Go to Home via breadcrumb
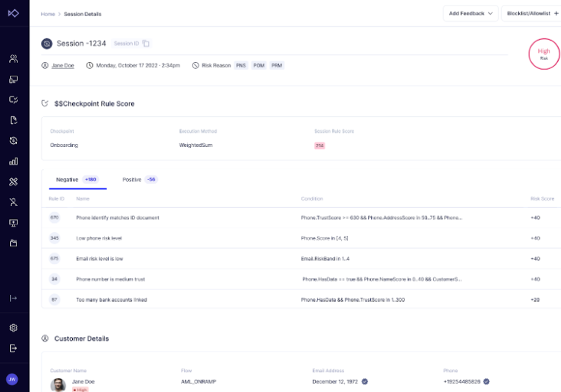This screenshot has height=392, width=561. coord(48,14)
